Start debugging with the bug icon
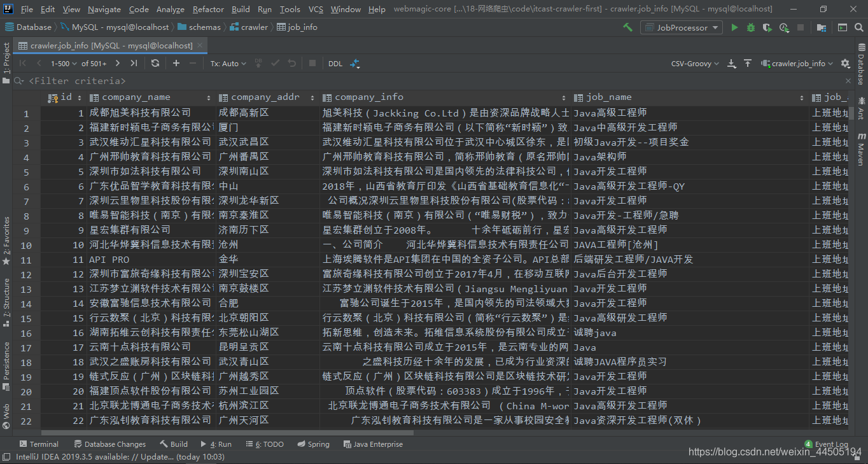Viewport: 868px width, 464px height. coord(751,27)
